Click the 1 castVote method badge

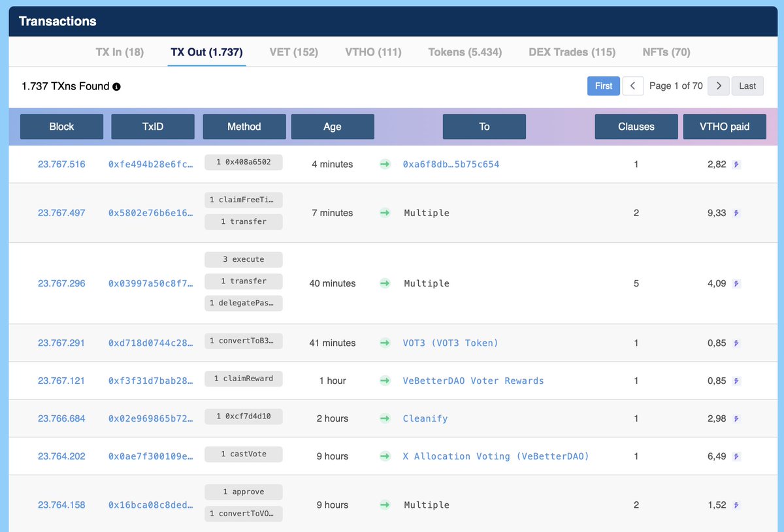[244, 454]
